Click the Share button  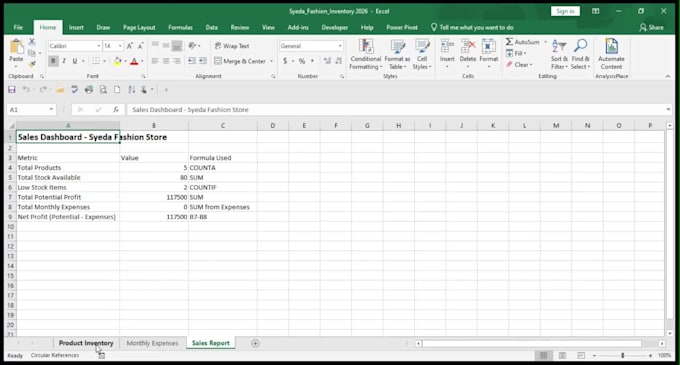coord(652,27)
